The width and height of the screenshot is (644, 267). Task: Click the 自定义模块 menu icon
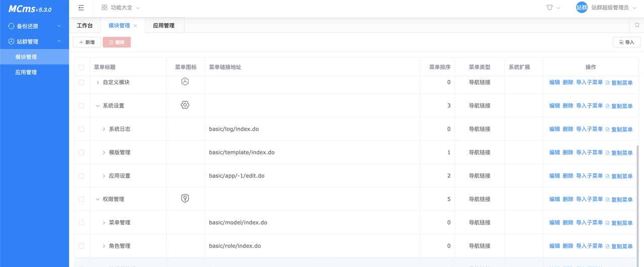[185, 82]
